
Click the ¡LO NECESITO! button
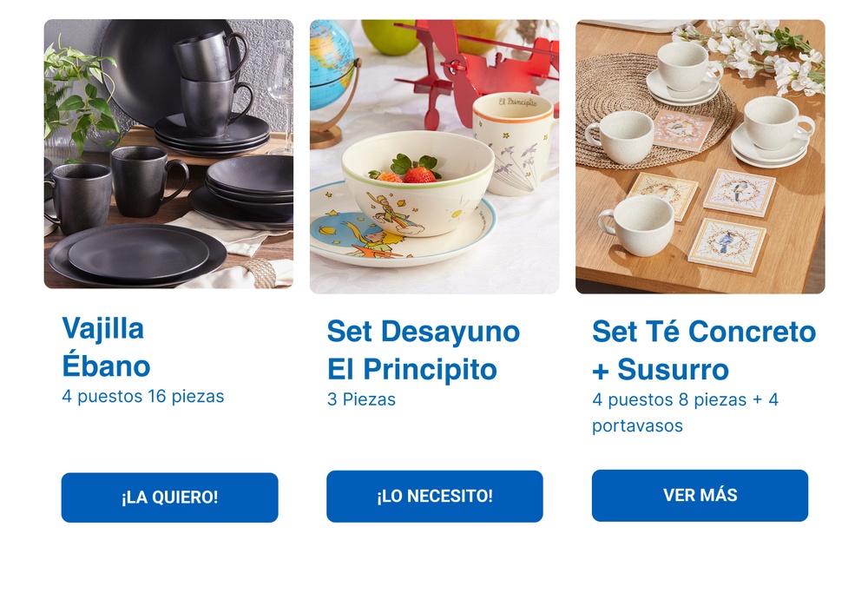435,496
